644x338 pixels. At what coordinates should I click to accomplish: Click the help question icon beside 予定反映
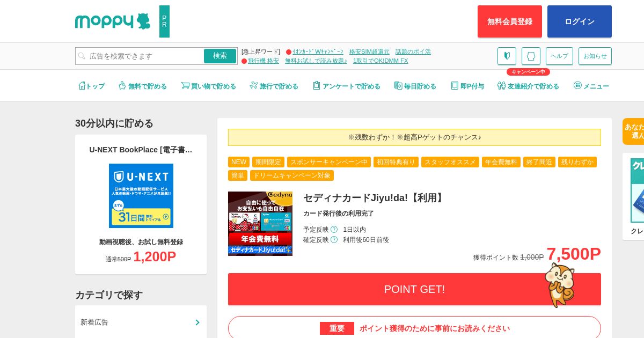[x=334, y=229]
